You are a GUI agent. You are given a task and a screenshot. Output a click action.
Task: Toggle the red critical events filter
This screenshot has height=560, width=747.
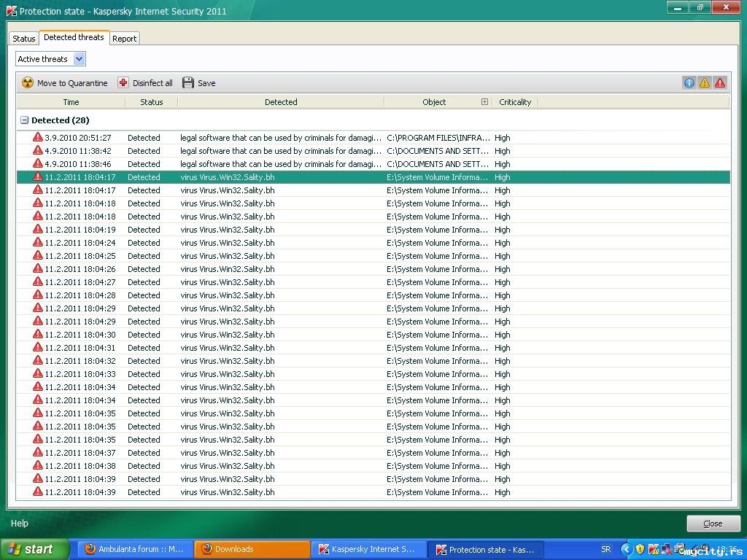coord(720,83)
